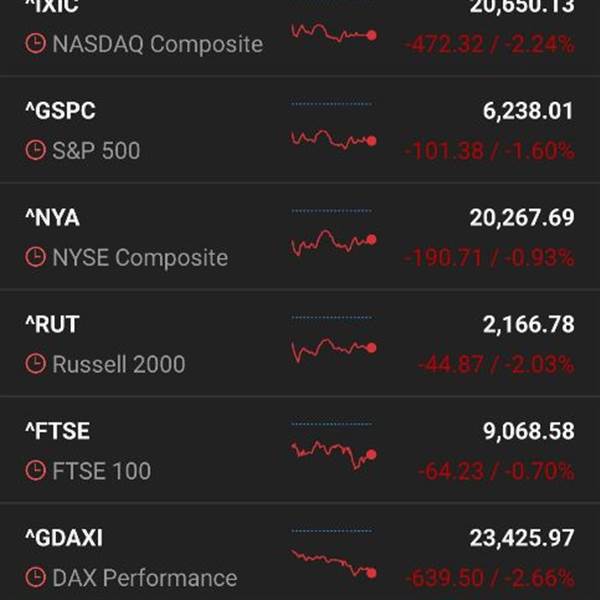
Task: Click the clock icon next to DAX Performance
Action: pos(36,577)
